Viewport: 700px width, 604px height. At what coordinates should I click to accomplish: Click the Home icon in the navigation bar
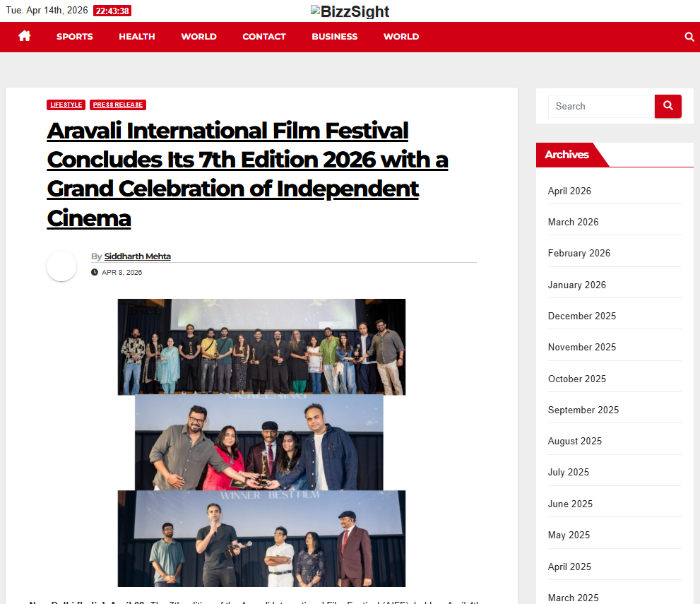point(25,36)
